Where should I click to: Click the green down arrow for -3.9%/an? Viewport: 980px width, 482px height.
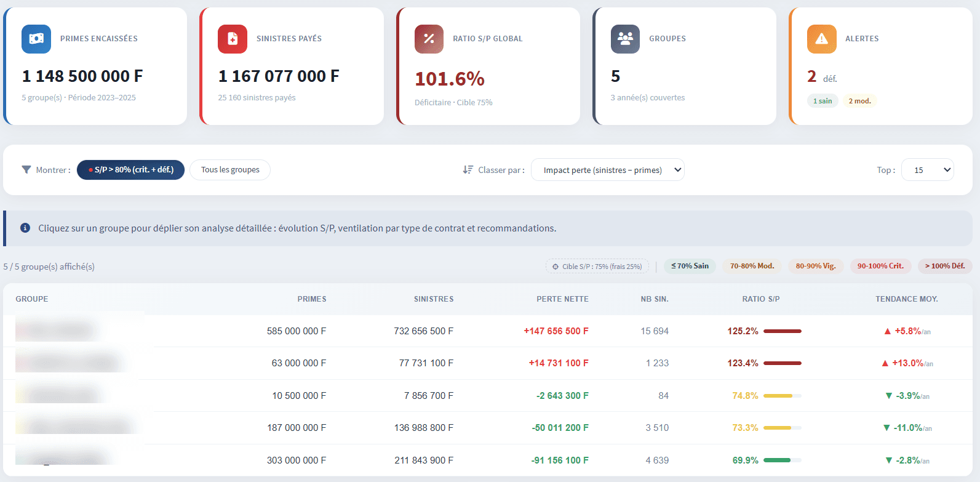[888, 396]
